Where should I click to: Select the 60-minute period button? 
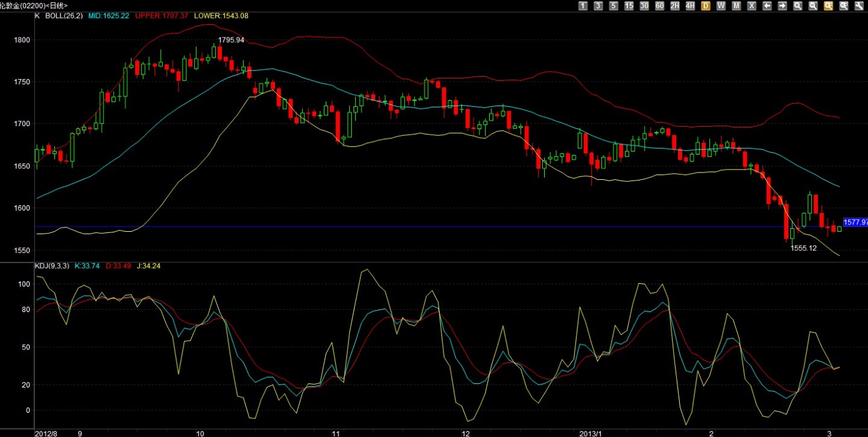point(660,5)
